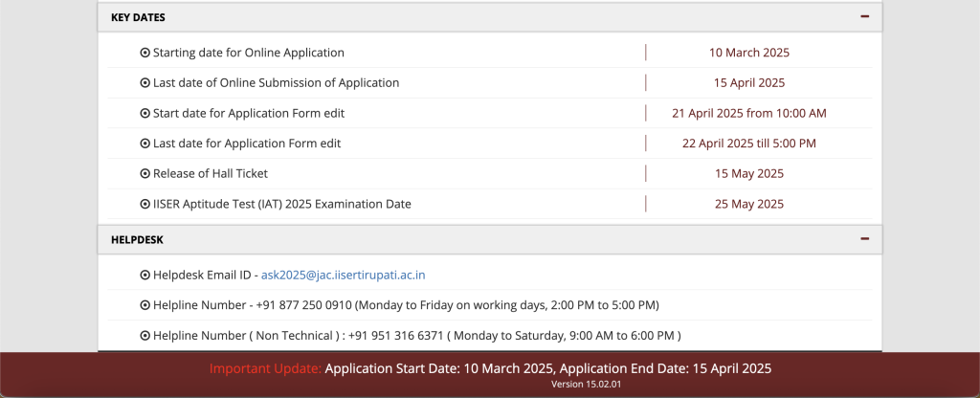Click the '15 May 2025' date value

click(749, 173)
